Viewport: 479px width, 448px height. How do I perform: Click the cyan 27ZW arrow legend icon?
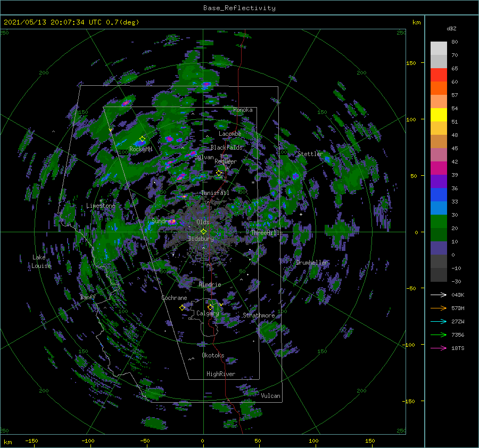point(439,321)
